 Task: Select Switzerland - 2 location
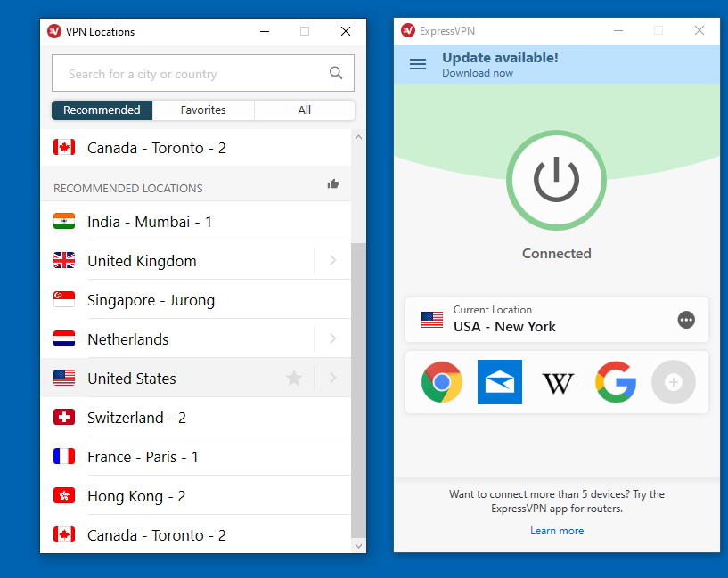pyautogui.click(x=195, y=417)
